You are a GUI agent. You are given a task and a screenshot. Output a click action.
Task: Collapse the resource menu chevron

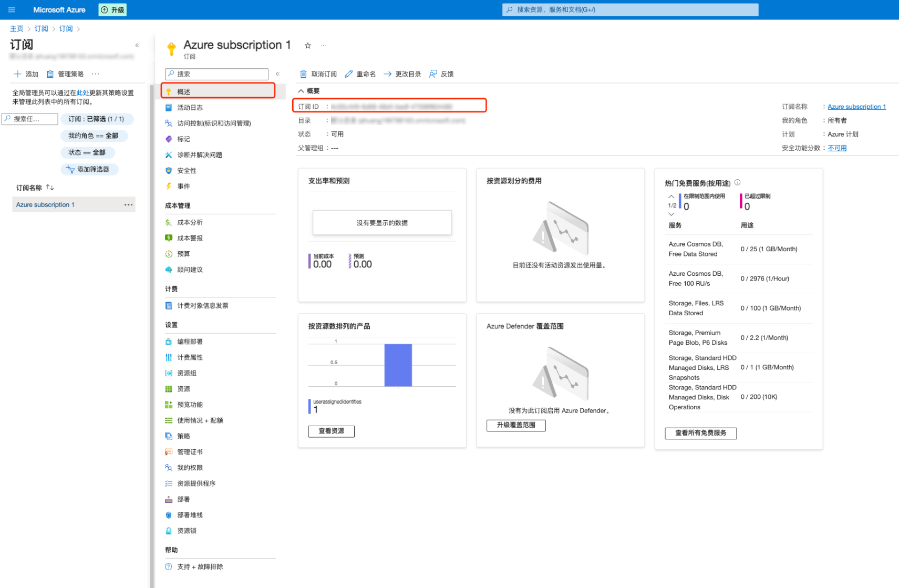tap(277, 74)
